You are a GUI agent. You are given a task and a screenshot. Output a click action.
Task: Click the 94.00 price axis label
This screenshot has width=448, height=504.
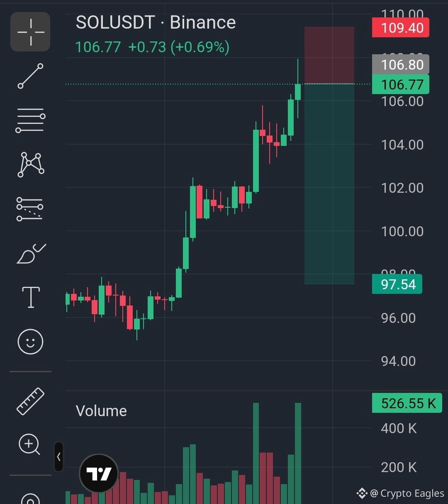398,361
